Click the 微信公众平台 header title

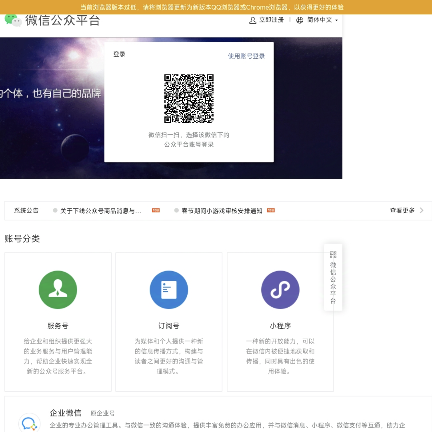pyautogui.click(x=62, y=20)
